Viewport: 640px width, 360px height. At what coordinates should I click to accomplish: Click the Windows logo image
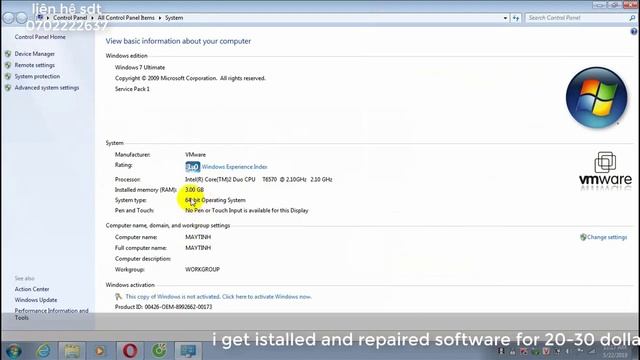(x=596, y=98)
